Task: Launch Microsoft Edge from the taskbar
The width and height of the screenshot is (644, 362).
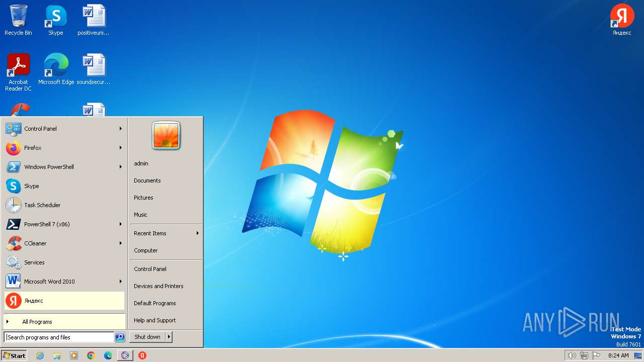Action: pyautogui.click(x=108, y=355)
